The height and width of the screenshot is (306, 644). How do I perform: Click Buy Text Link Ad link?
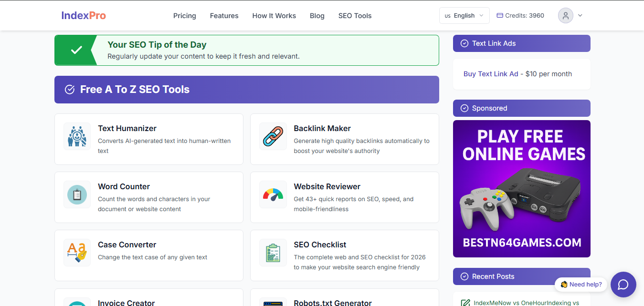tap(491, 74)
